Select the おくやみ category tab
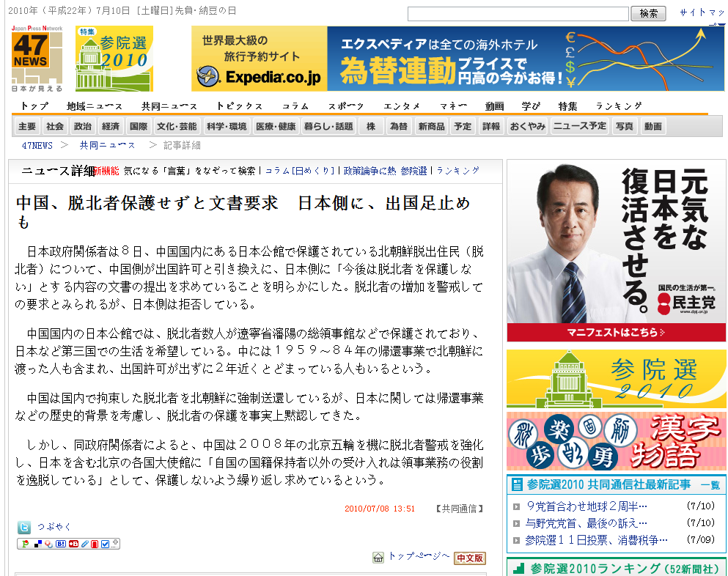Screen dimensions: 728x576 click(x=527, y=126)
